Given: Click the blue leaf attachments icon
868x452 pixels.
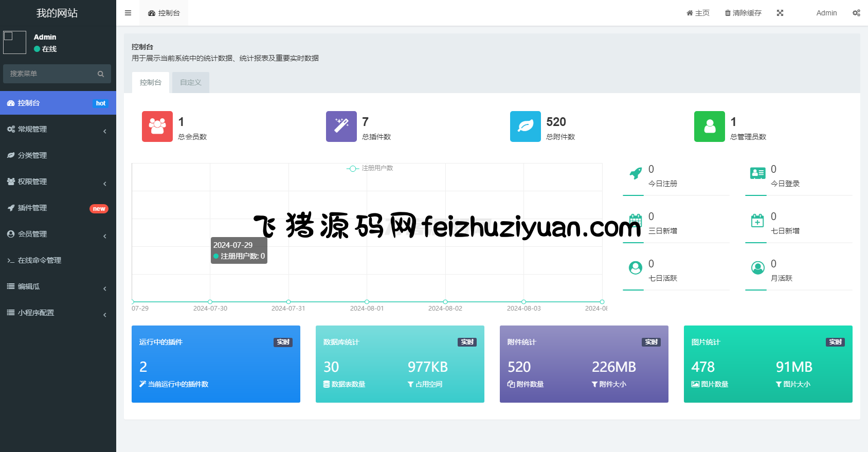Looking at the screenshot, I should [526, 126].
